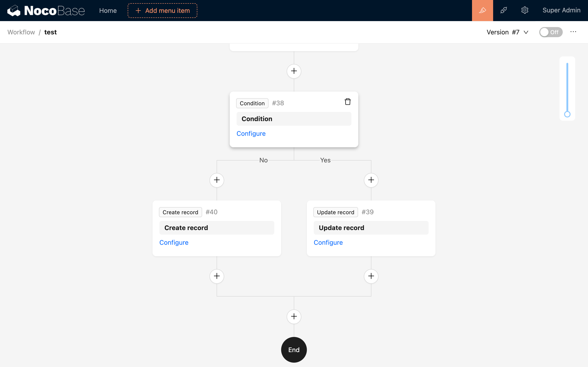Delete the Condition node with trash icon
The image size is (588, 367).
(348, 102)
